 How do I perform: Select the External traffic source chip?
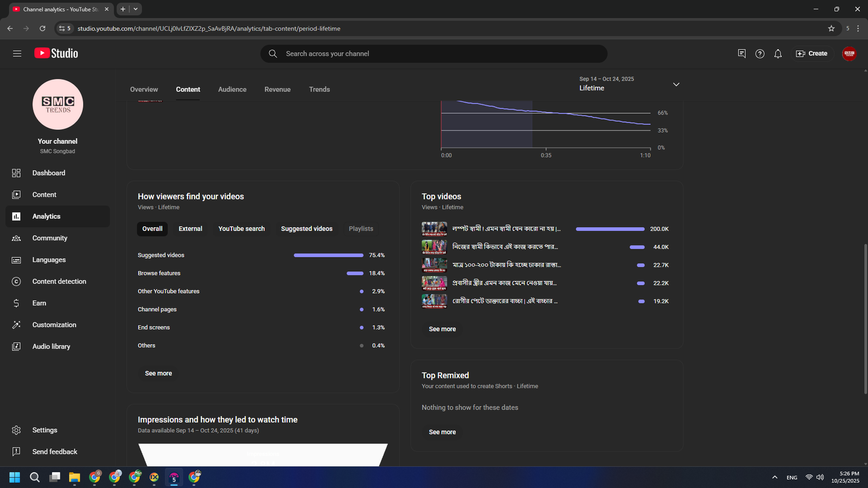(190, 229)
